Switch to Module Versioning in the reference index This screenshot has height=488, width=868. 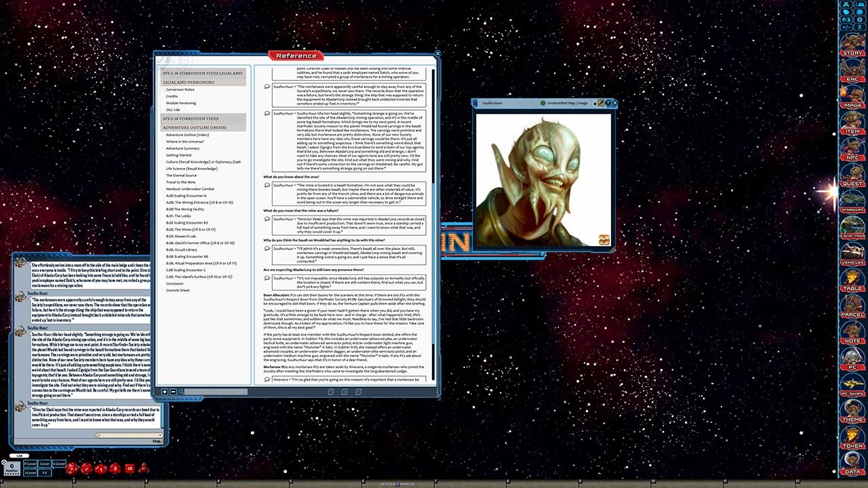[181, 102]
